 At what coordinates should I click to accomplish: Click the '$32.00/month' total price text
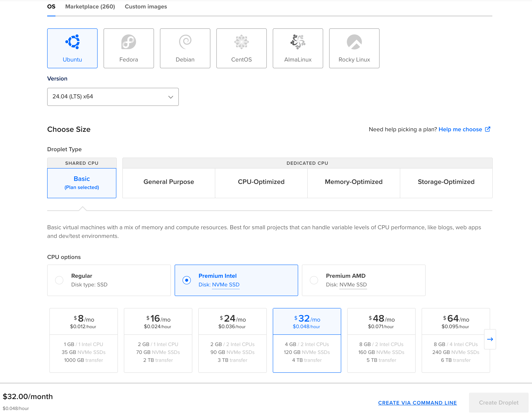point(28,396)
